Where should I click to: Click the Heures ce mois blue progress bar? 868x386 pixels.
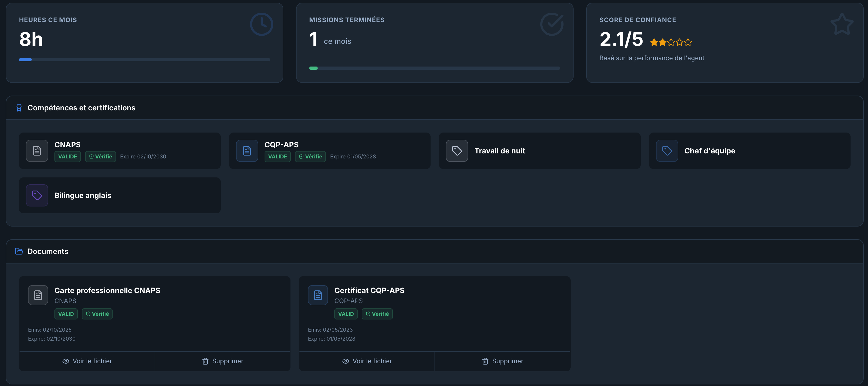145,60
